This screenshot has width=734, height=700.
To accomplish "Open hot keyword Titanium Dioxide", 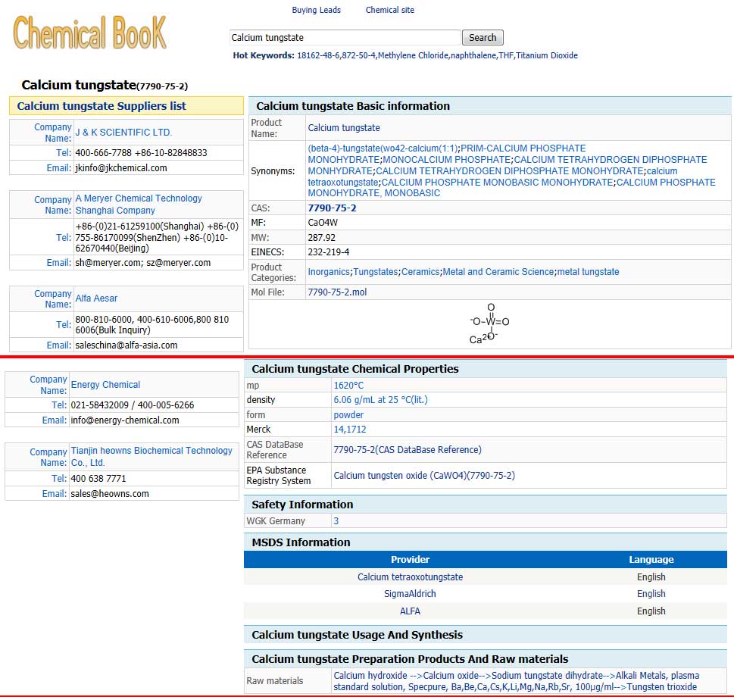I will pos(547,55).
